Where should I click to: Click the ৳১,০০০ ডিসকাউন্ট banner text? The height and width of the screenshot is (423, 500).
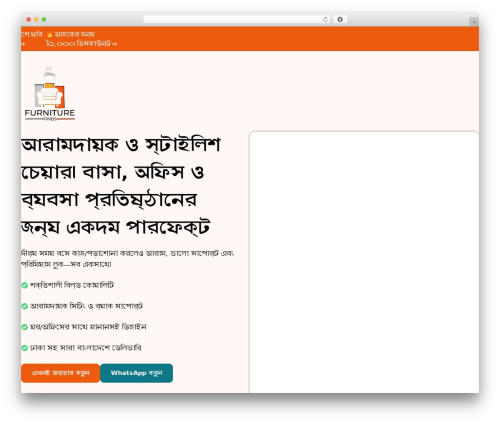pyautogui.click(x=81, y=44)
